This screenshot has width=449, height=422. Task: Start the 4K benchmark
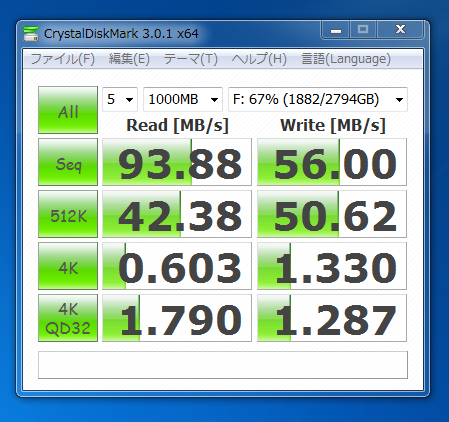click(68, 266)
